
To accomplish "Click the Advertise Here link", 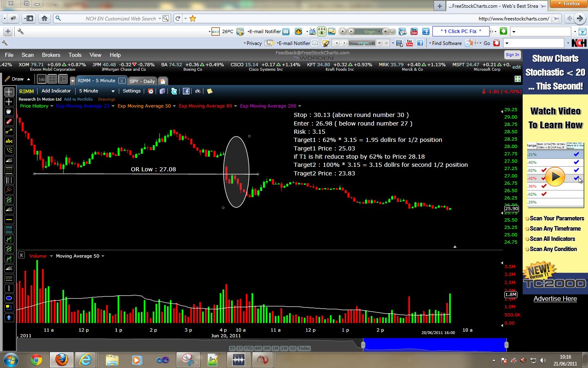I will pyautogui.click(x=555, y=298).
